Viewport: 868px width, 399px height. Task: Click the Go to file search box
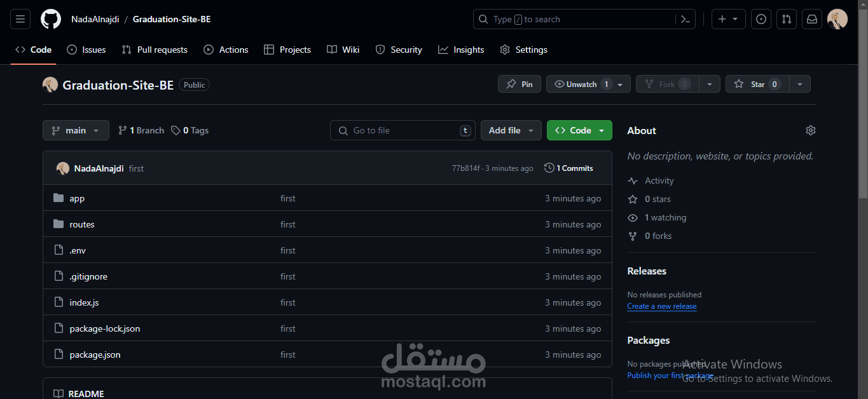[403, 130]
